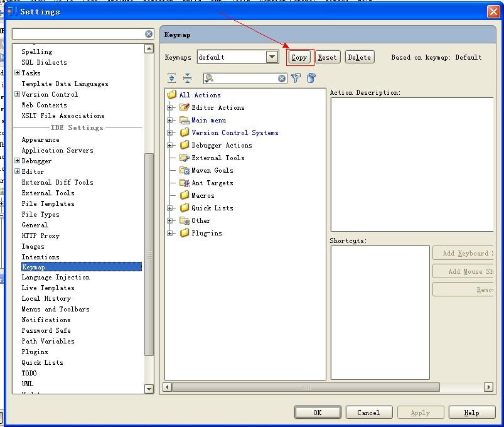The image size is (504, 427).
Task: Expand the Quick Lists action node
Action: pyautogui.click(x=169, y=208)
